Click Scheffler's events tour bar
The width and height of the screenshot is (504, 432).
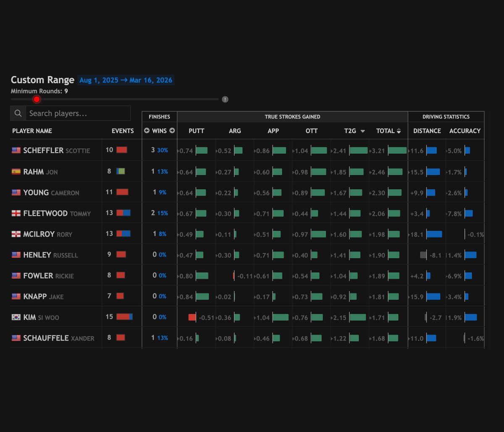pos(122,150)
